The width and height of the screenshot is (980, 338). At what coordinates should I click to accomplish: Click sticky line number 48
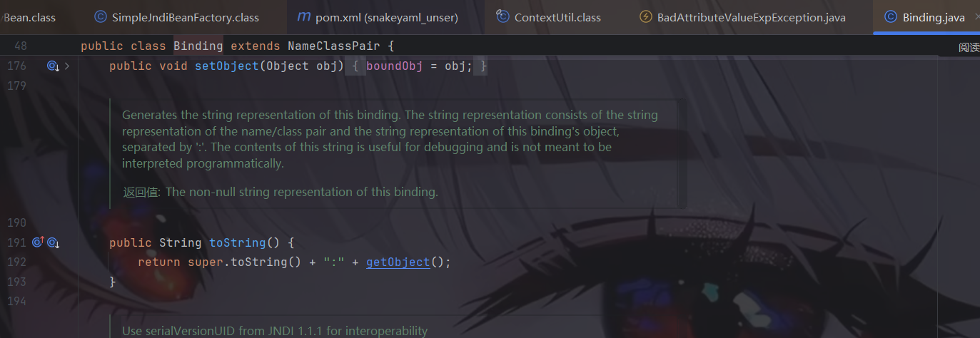pyautogui.click(x=20, y=46)
